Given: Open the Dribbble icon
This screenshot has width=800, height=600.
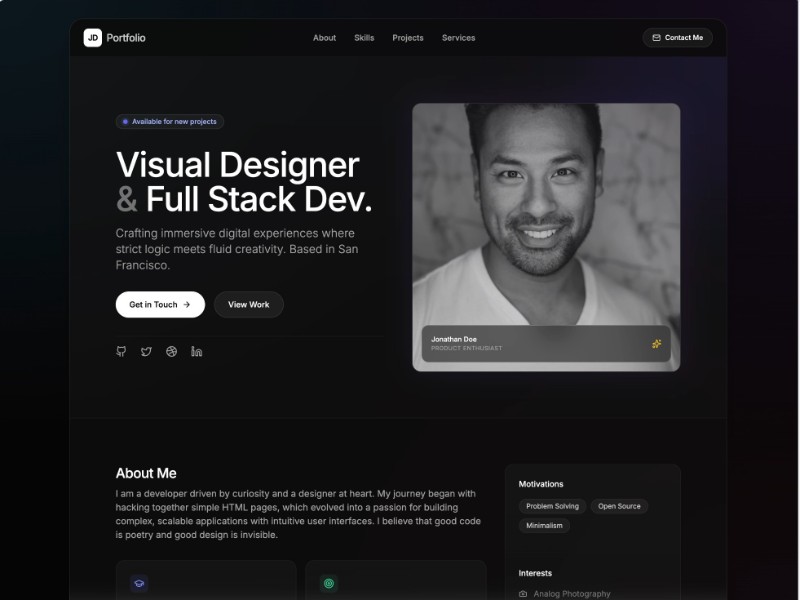Looking at the screenshot, I should pyautogui.click(x=171, y=351).
